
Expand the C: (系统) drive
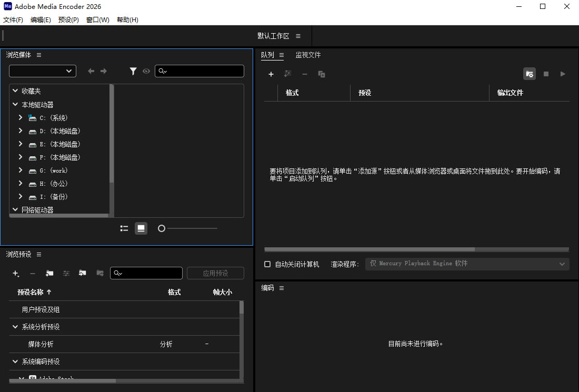21,118
